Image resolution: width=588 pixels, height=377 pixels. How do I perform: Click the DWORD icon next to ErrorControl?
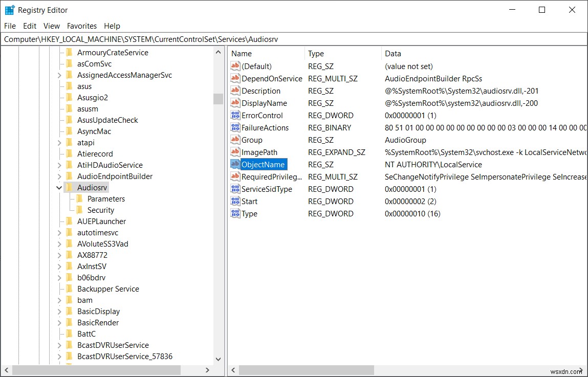click(x=234, y=115)
